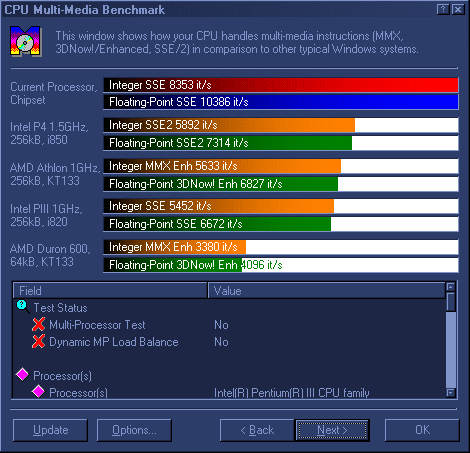Click the pink diamond icon for Processor(s) group
This screenshot has width=470, height=453.
(x=22, y=374)
